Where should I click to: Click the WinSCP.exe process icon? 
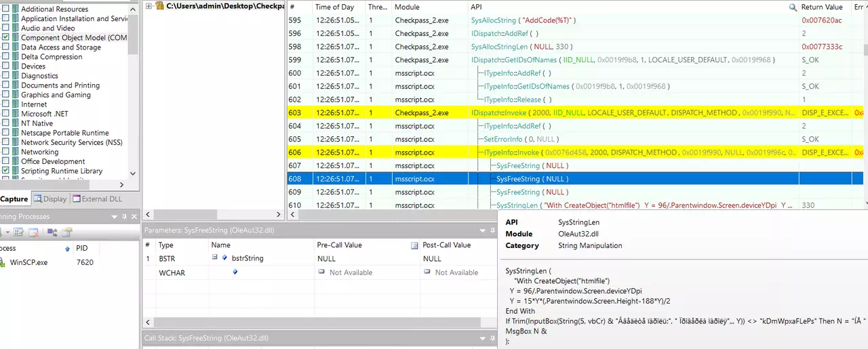point(2,262)
